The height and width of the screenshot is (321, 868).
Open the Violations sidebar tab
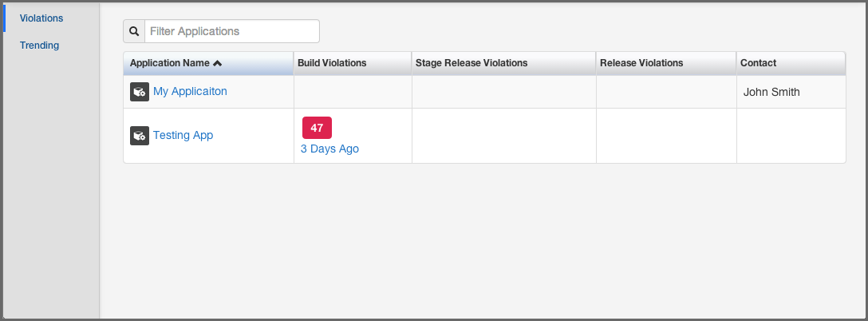coord(41,18)
